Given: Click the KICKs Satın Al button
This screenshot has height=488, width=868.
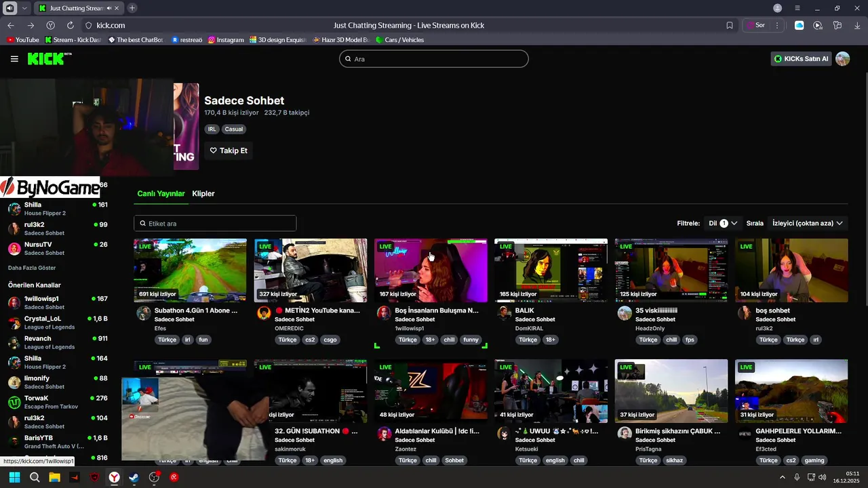Looking at the screenshot, I should (x=801, y=59).
